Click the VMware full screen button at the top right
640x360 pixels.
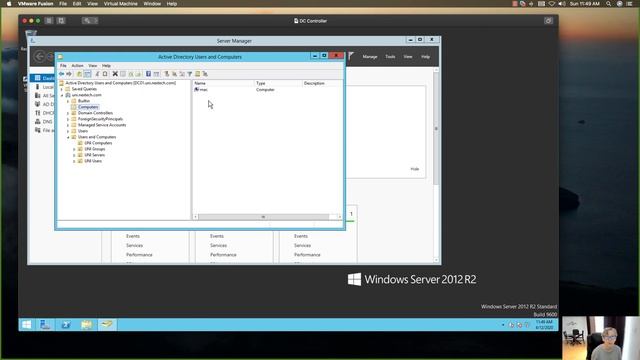(548, 20)
